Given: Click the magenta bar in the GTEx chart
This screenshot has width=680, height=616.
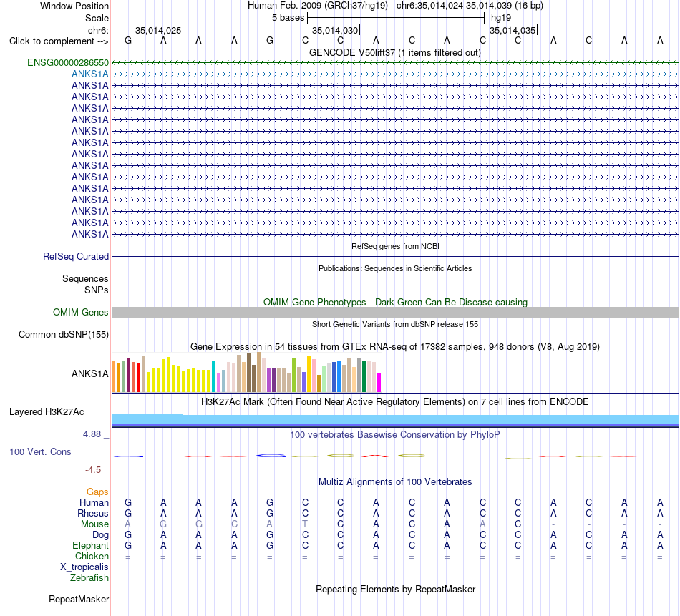Looking at the screenshot, I should pyautogui.click(x=379, y=383).
